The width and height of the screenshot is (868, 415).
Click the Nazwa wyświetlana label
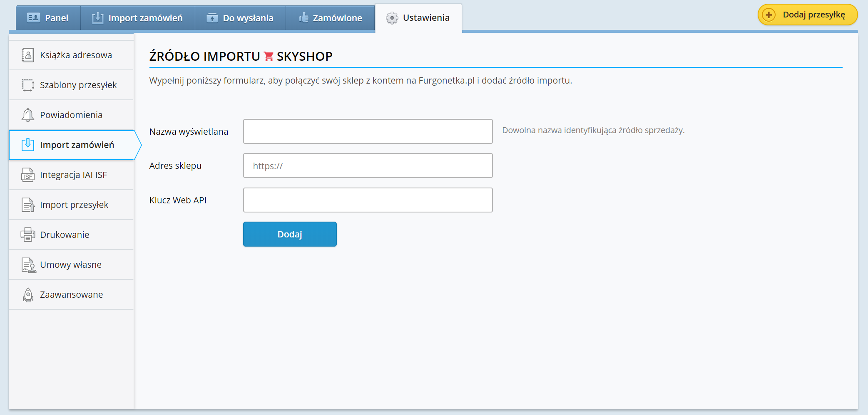pyautogui.click(x=189, y=132)
